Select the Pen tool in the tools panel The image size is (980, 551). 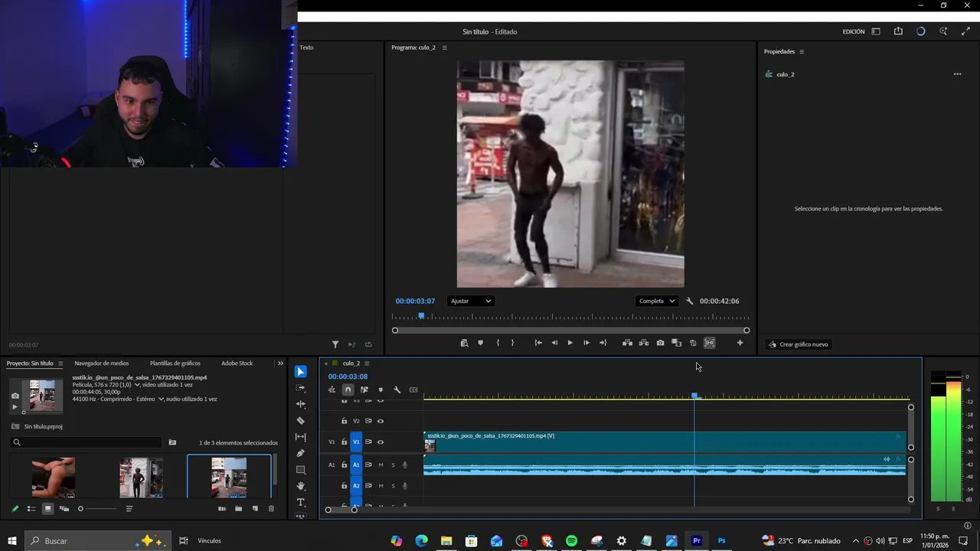coord(300,453)
